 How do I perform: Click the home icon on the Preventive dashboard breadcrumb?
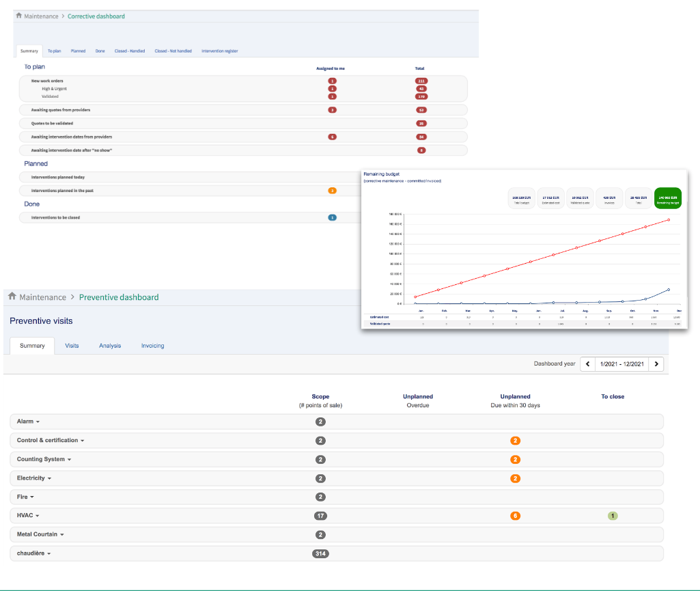tap(11, 297)
